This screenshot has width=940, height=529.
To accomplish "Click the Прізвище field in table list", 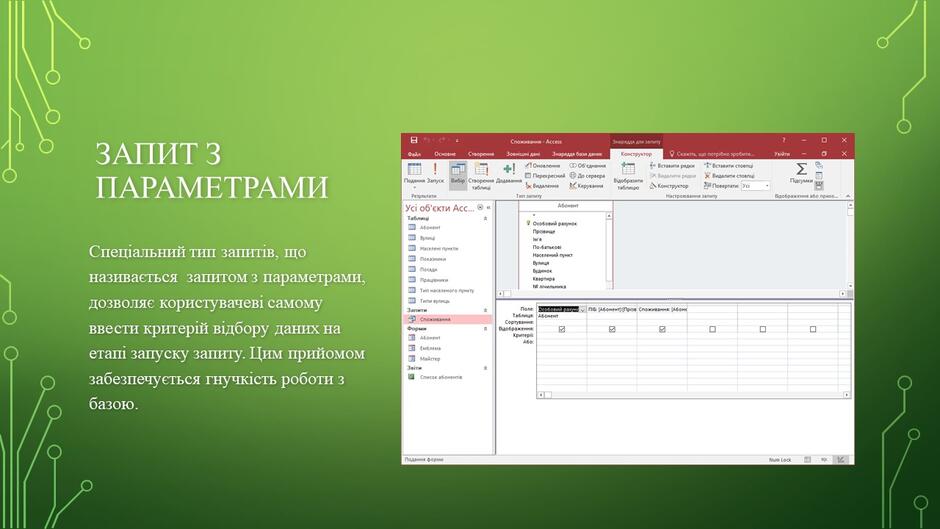I will tap(544, 231).
